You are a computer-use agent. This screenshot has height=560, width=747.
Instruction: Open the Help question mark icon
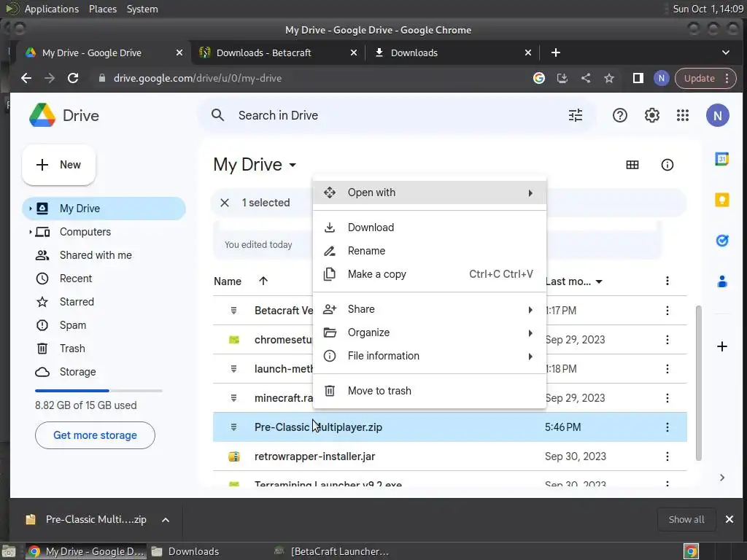(620, 115)
